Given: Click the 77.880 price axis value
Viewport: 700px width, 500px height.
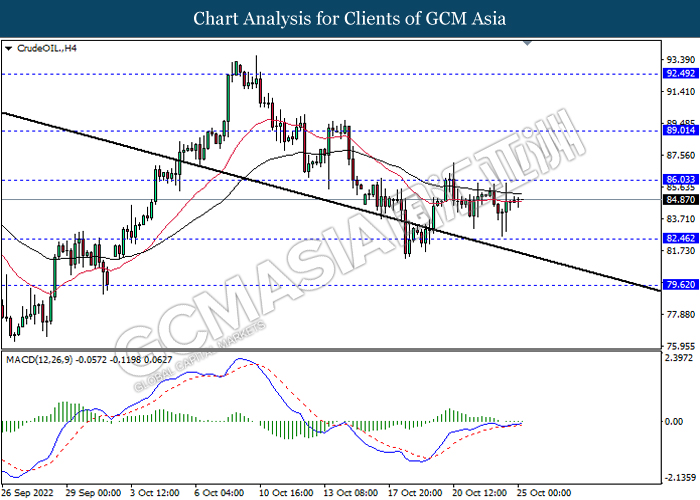Looking at the screenshot, I should pyautogui.click(x=680, y=315).
